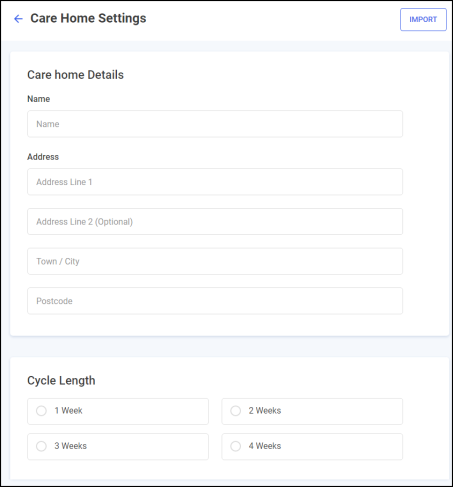Screen dimensions: 453x487
Task: Click the Address label above fields
Action: (43, 157)
